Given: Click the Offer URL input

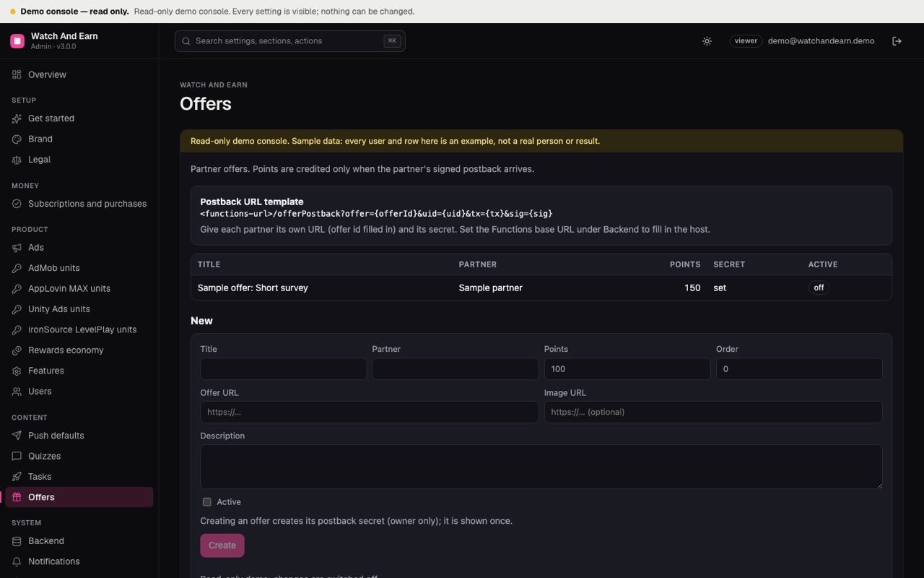Looking at the screenshot, I should pos(370,412).
